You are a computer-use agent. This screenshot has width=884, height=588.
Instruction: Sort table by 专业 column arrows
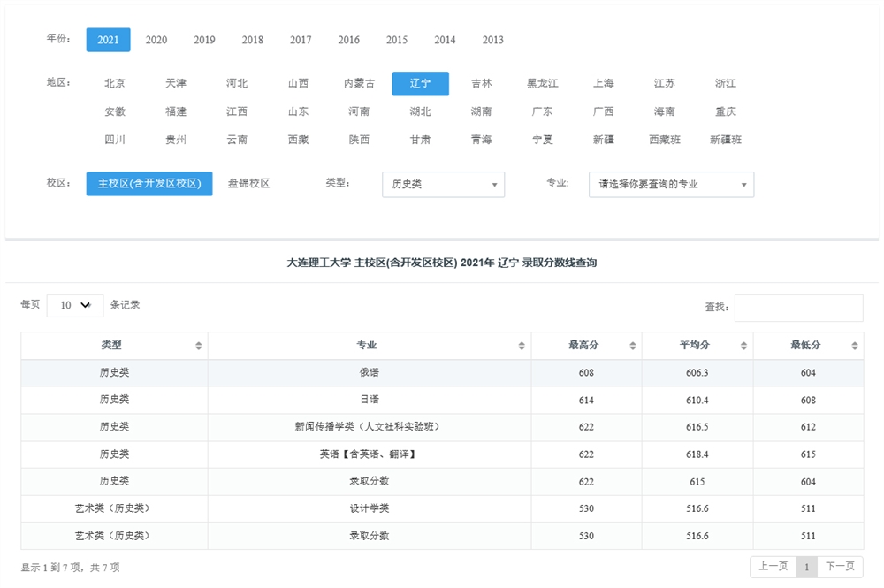(x=522, y=346)
